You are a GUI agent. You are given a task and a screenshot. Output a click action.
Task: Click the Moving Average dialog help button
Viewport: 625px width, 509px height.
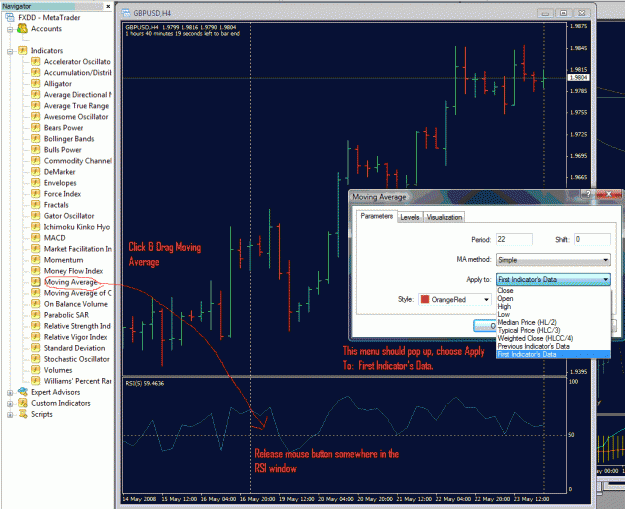coord(586,195)
